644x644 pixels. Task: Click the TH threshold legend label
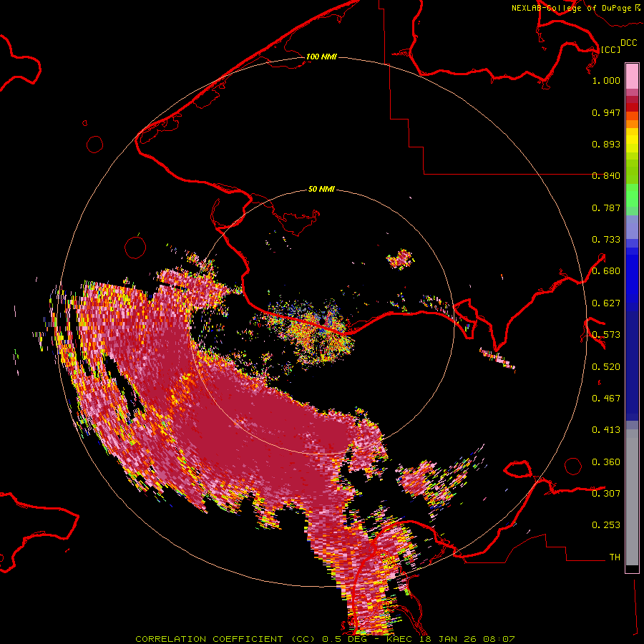[x=615, y=557]
